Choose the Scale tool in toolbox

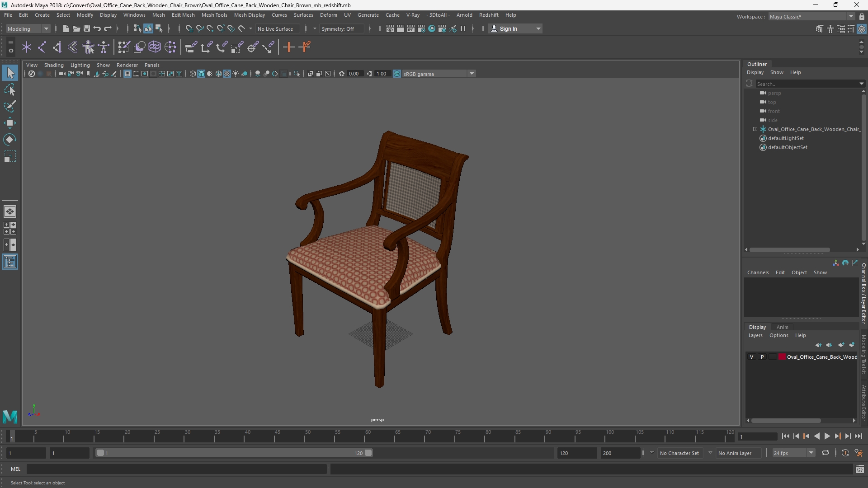coord(10,156)
